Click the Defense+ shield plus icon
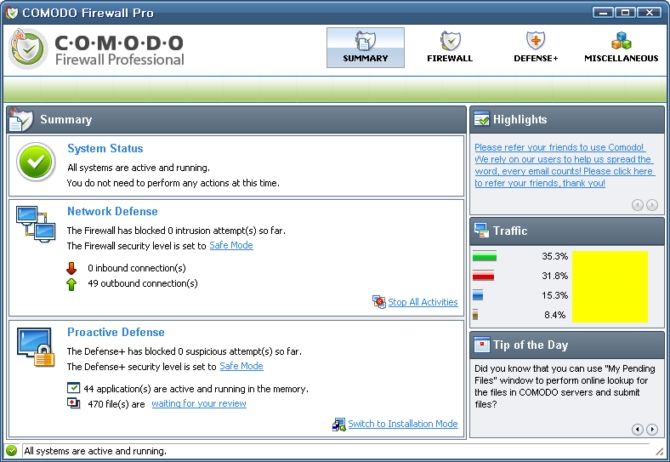 536,41
